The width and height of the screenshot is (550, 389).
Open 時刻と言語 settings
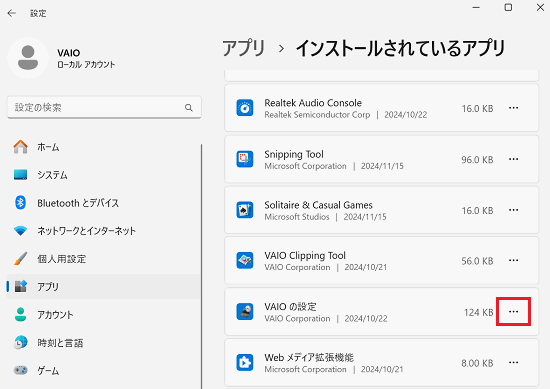click(104, 342)
